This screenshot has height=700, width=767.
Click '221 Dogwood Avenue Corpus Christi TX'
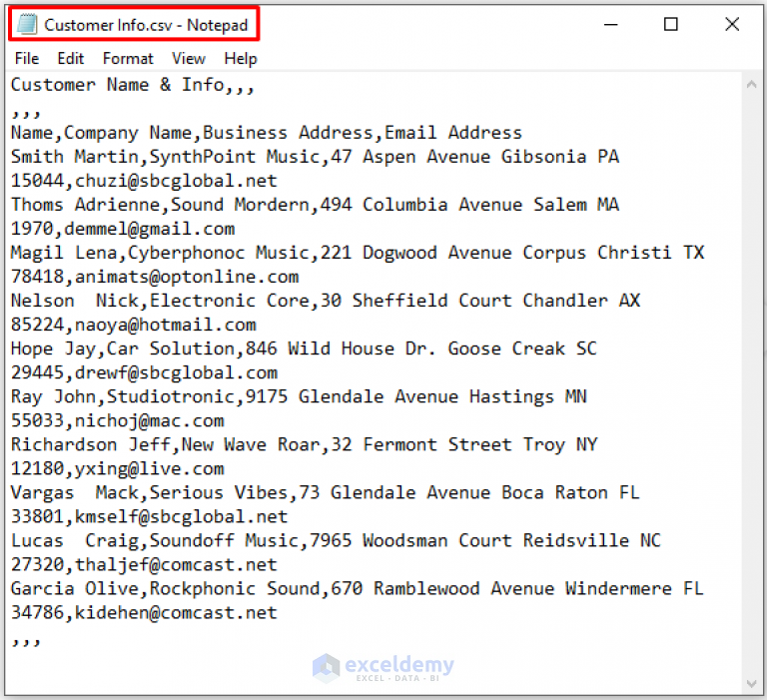pyautogui.click(x=511, y=253)
